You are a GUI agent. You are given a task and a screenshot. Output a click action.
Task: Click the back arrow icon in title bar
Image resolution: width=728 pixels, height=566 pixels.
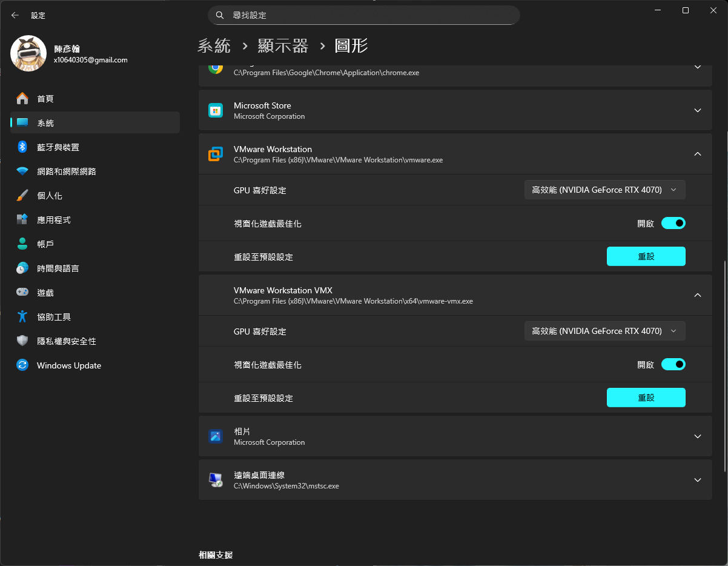15,15
